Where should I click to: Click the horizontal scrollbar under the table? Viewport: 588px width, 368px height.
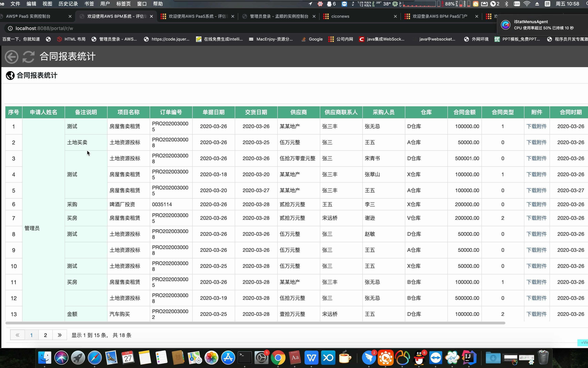click(255, 323)
